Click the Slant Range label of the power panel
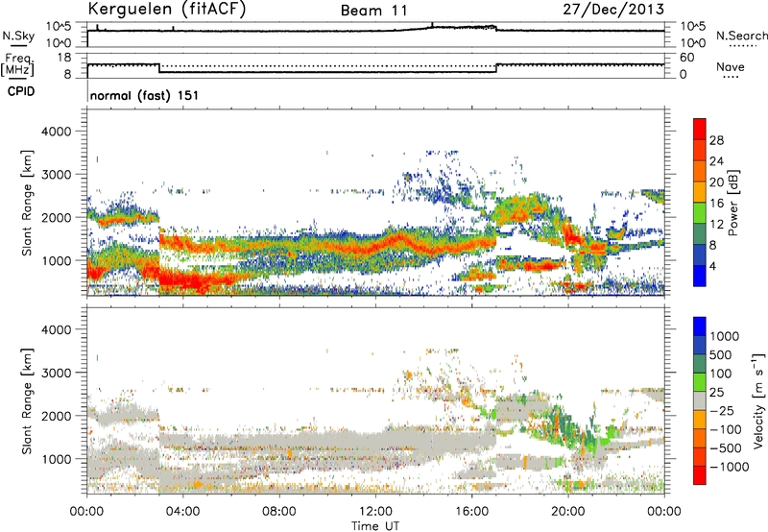 coord(27,204)
